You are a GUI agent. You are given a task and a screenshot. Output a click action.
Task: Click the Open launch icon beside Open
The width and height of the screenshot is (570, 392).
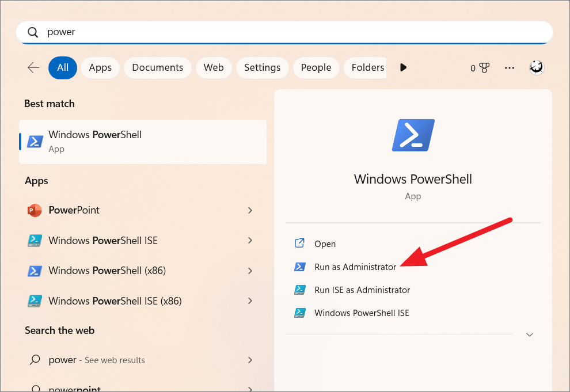[x=299, y=243]
